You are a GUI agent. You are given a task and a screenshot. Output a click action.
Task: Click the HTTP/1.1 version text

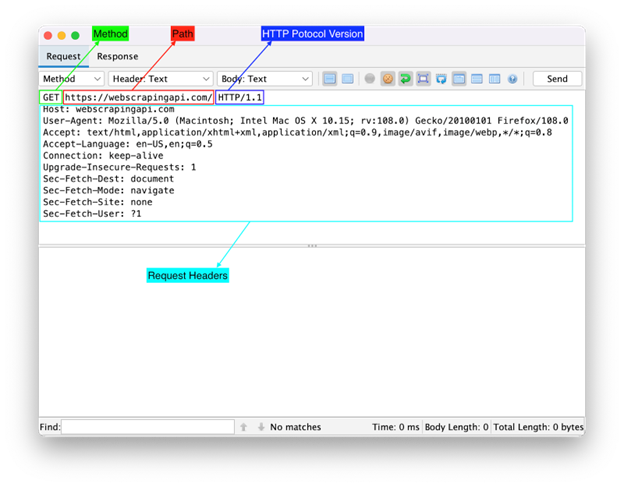(240, 97)
